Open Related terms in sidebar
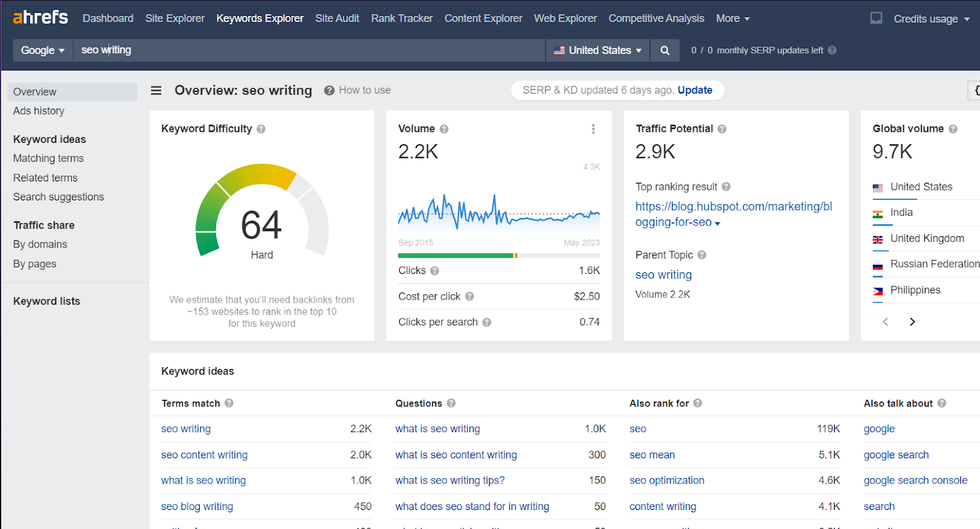This screenshot has width=980, height=529. click(45, 178)
